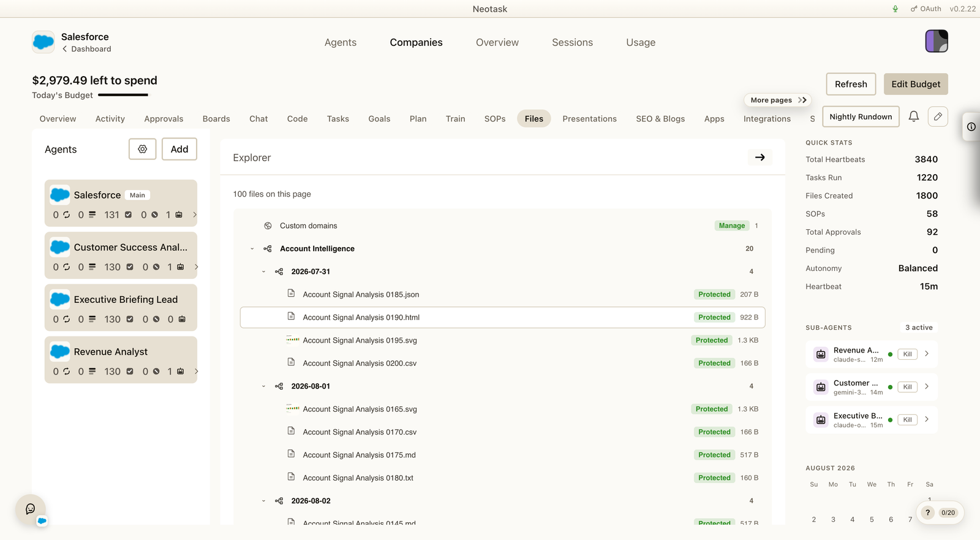Switch to the Approvals tab
The width and height of the screenshot is (980, 540).
tap(164, 119)
